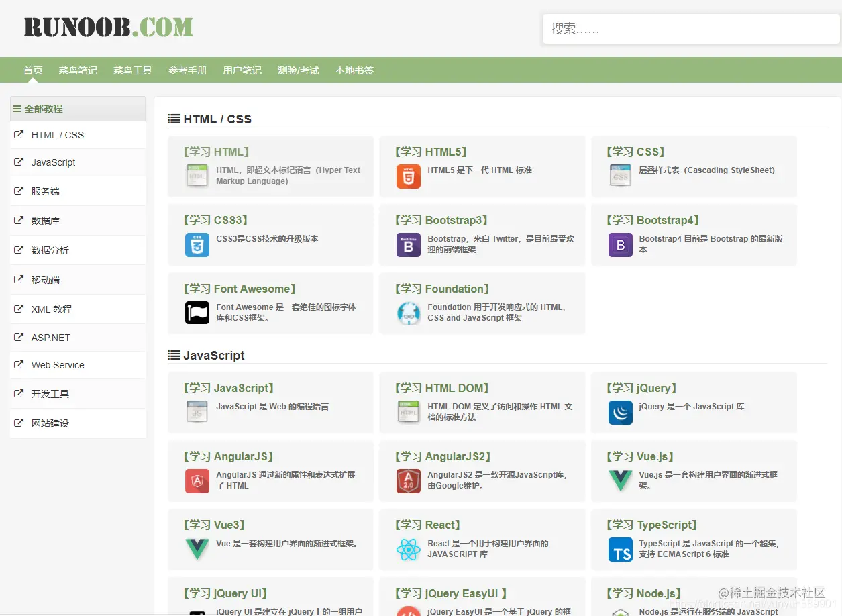Image resolution: width=842 pixels, height=616 pixels.
Task: Click the HTML DOM card icon
Action: (x=409, y=412)
